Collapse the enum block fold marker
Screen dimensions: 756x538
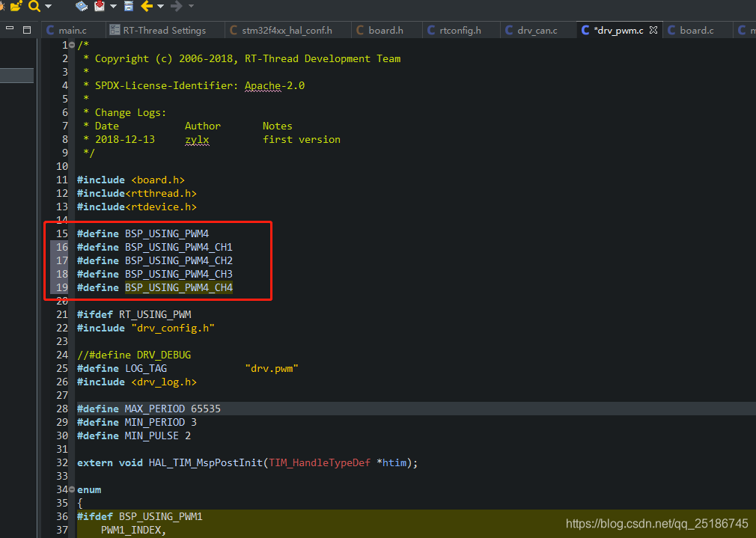(71, 489)
